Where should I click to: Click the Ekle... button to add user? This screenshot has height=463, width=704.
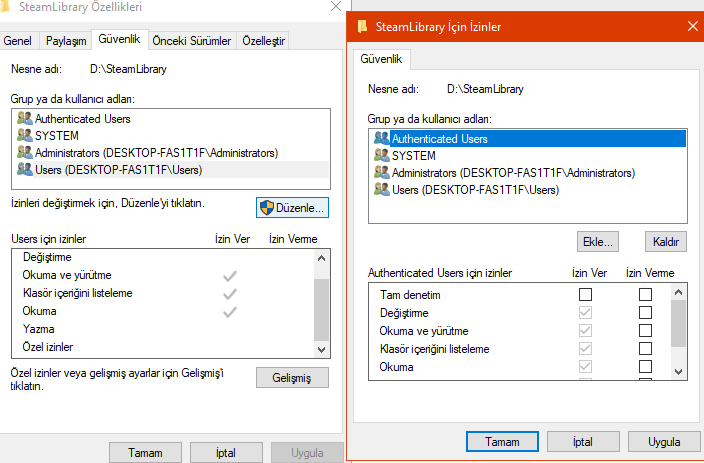(x=598, y=242)
